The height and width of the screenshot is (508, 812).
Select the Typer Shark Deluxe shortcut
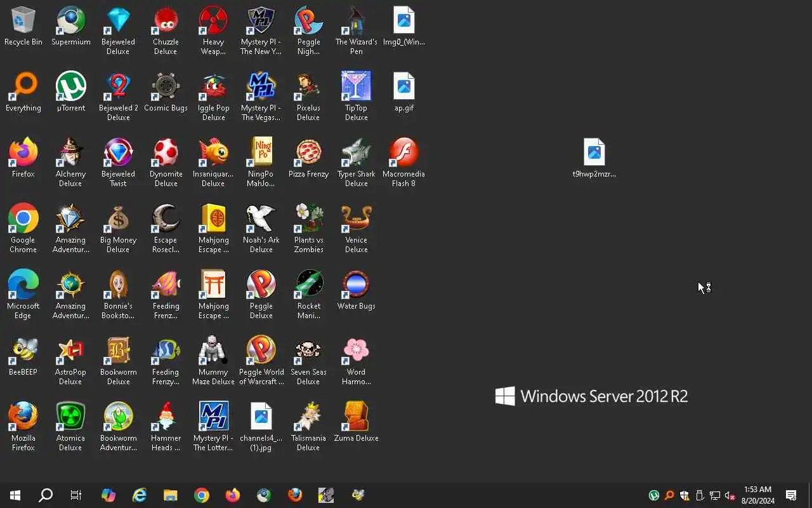[356, 163]
